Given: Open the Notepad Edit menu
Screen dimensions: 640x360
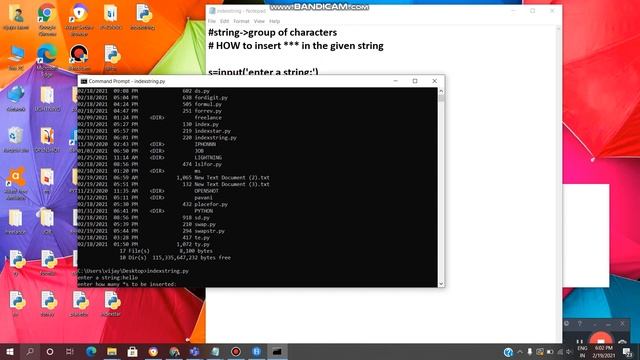Looking at the screenshot, I should pos(224,21).
